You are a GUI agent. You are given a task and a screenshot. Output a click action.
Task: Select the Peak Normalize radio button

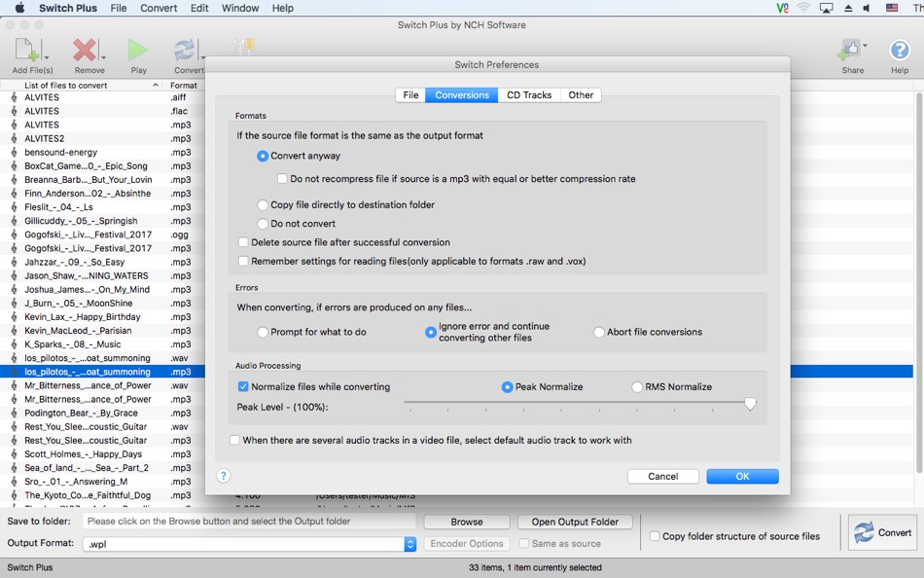tap(507, 387)
